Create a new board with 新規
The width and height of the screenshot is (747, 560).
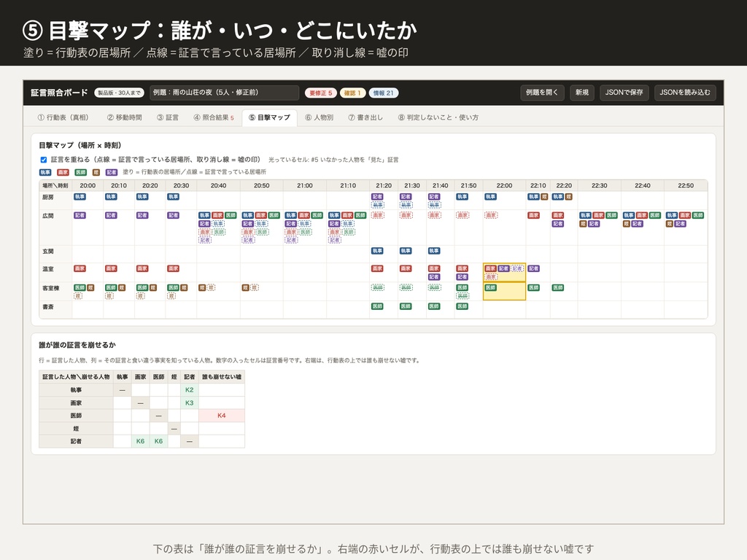coord(581,93)
